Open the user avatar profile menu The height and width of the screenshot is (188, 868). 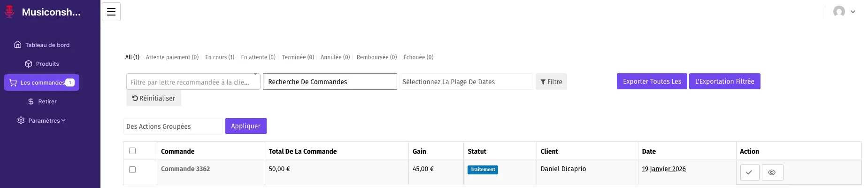(x=844, y=12)
